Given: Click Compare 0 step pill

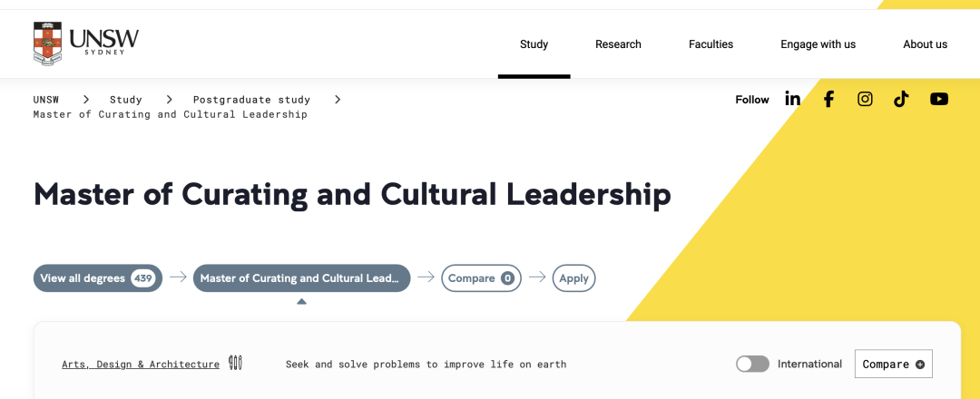Looking at the screenshot, I should pyautogui.click(x=481, y=278).
